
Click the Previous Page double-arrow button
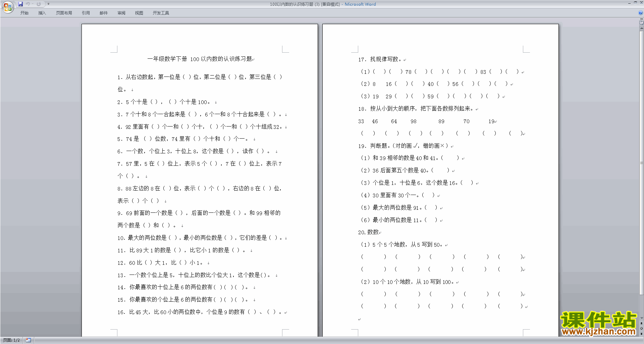coord(642,324)
